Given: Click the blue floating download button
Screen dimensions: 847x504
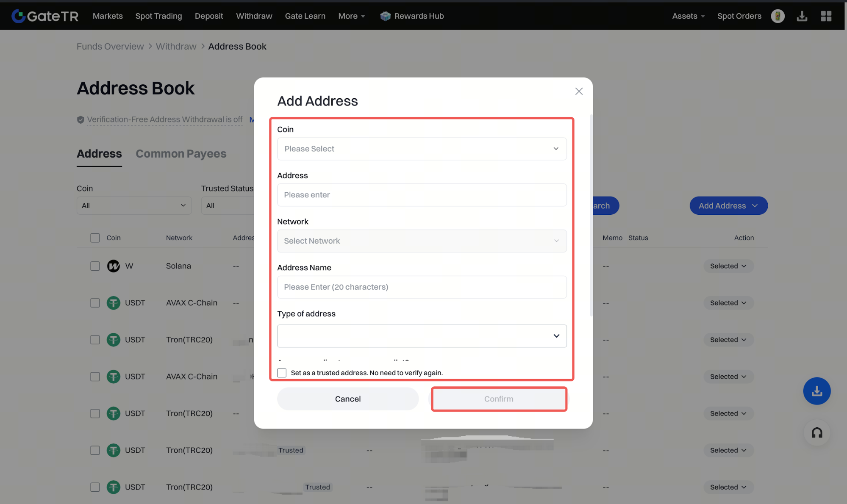Looking at the screenshot, I should point(816,391).
